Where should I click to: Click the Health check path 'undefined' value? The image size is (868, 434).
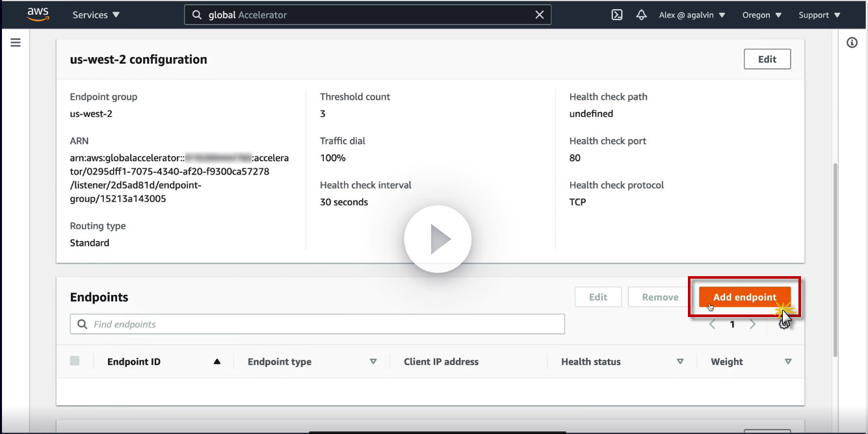591,114
